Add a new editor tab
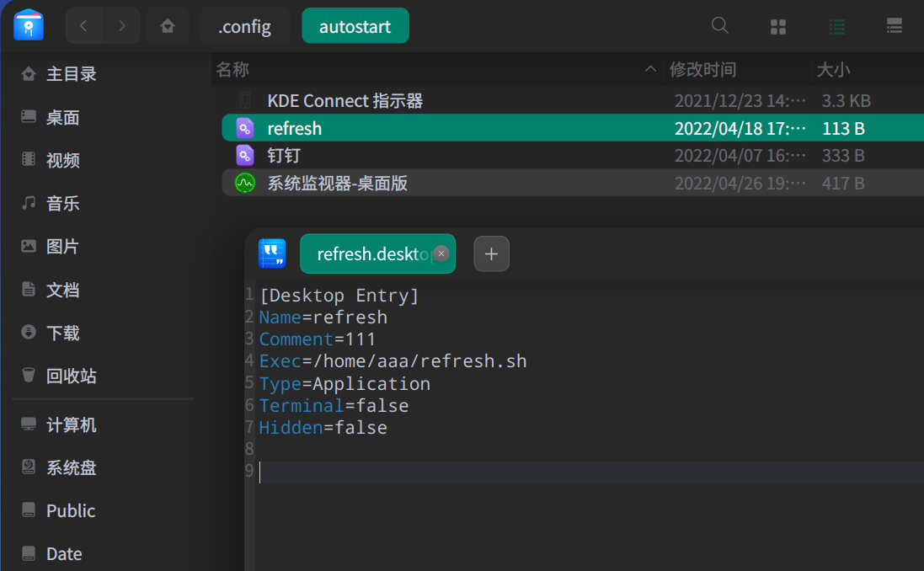 tap(492, 253)
